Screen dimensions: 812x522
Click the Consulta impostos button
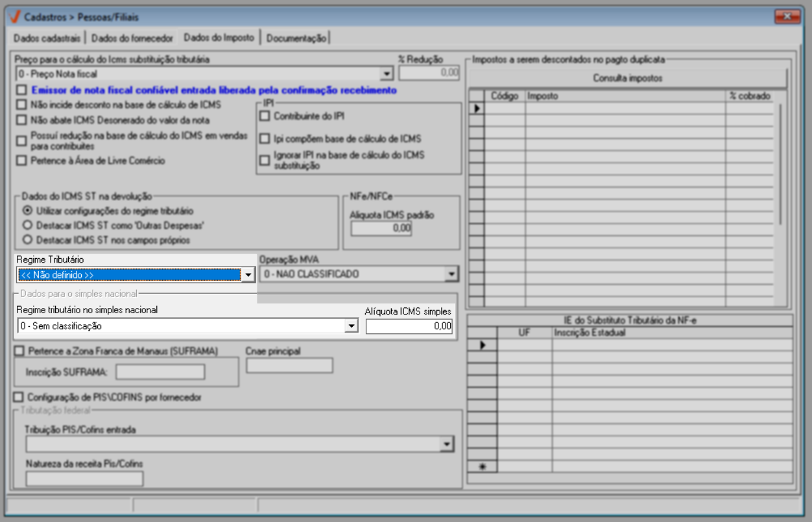[x=627, y=78]
